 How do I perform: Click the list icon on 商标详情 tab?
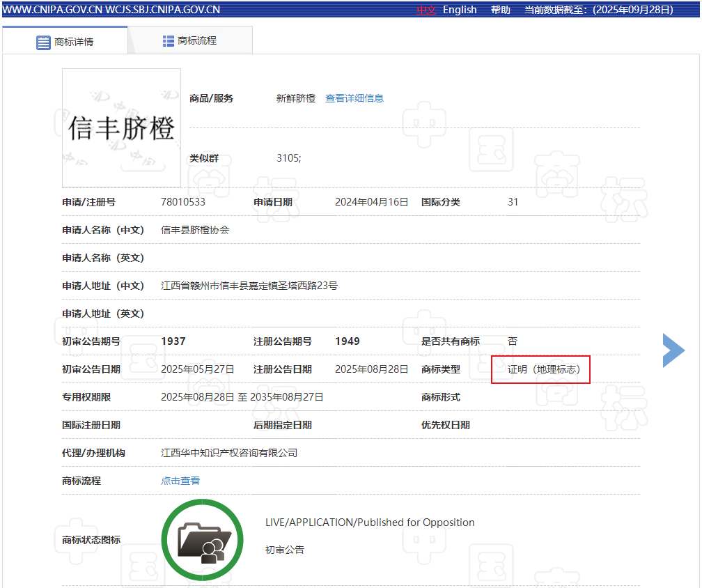(x=43, y=42)
